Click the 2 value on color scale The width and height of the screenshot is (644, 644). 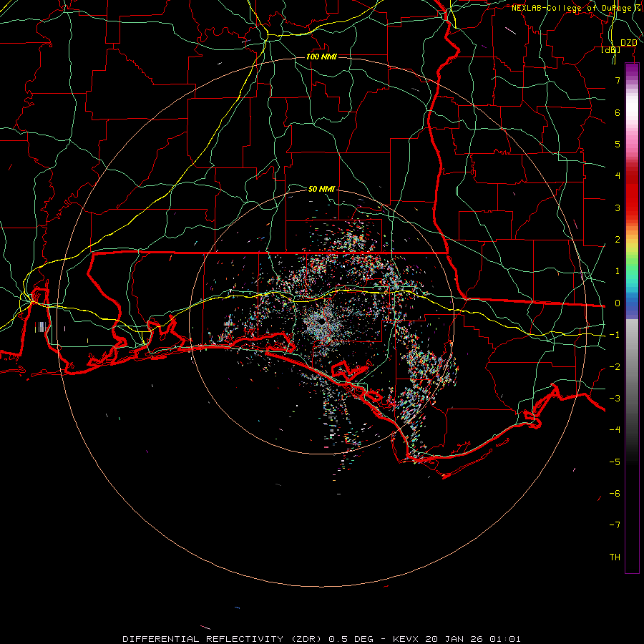(x=618, y=240)
